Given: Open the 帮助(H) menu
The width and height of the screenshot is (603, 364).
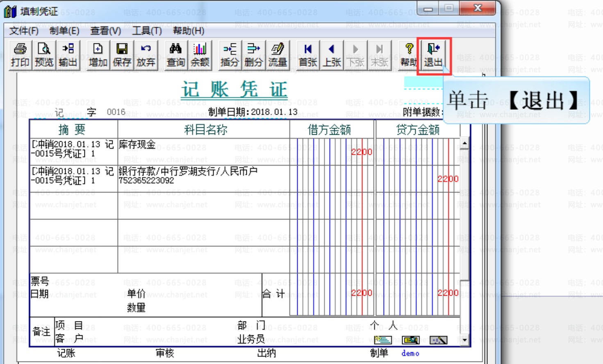Looking at the screenshot, I should 188,31.
